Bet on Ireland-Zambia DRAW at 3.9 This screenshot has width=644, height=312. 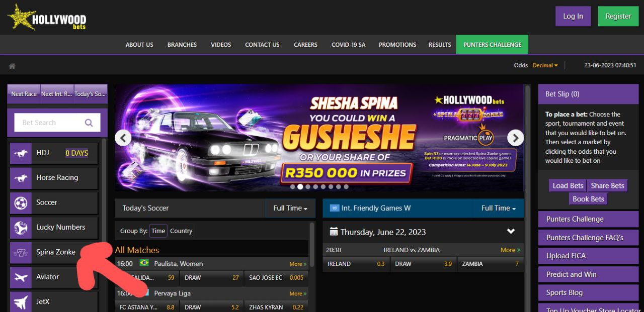coord(423,264)
